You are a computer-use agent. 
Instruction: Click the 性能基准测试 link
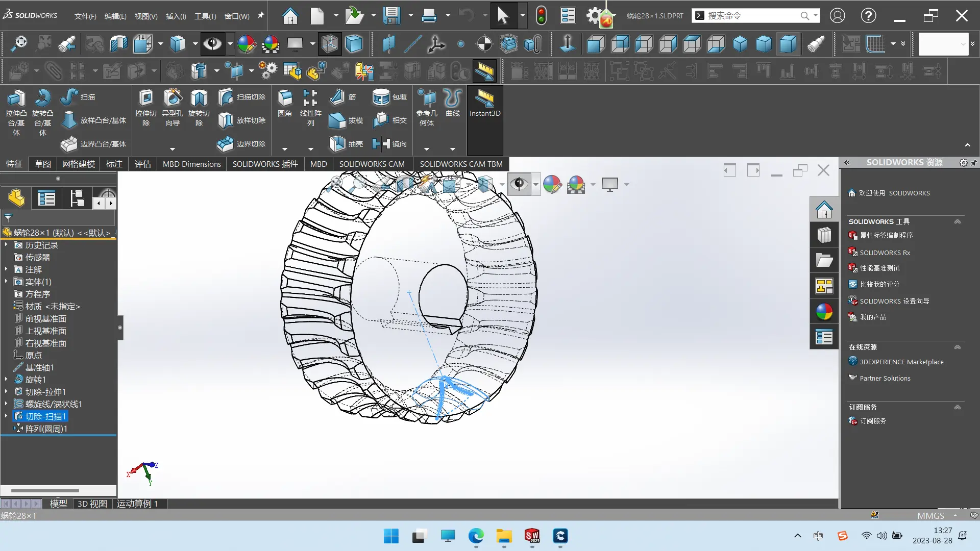pos(879,268)
